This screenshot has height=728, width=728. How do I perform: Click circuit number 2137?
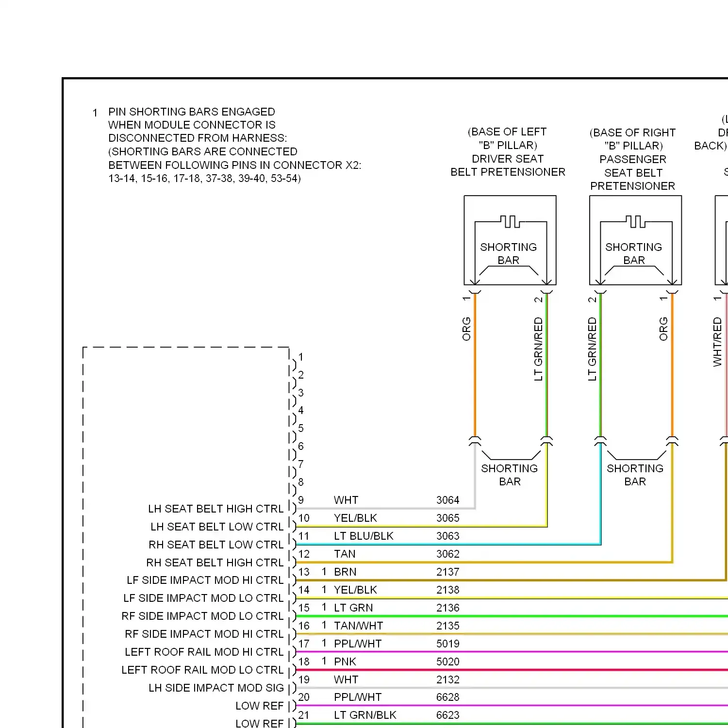pyautogui.click(x=447, y=572)
